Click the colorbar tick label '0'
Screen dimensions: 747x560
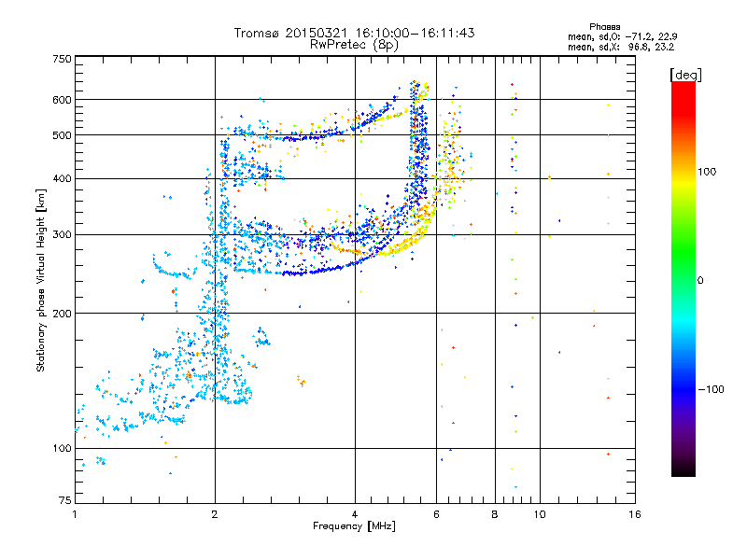[x=700, y=280]
